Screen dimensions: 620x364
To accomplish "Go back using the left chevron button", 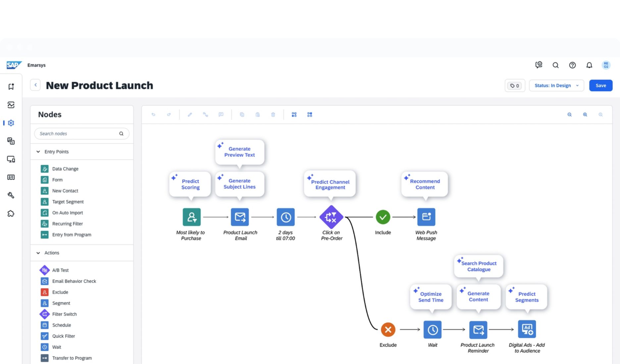I will (x=35, y=85).
